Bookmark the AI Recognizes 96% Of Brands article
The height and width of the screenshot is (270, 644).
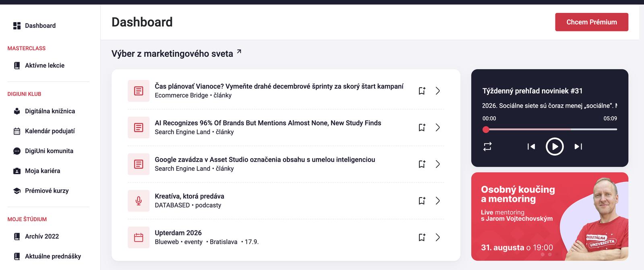coord(422,127)
